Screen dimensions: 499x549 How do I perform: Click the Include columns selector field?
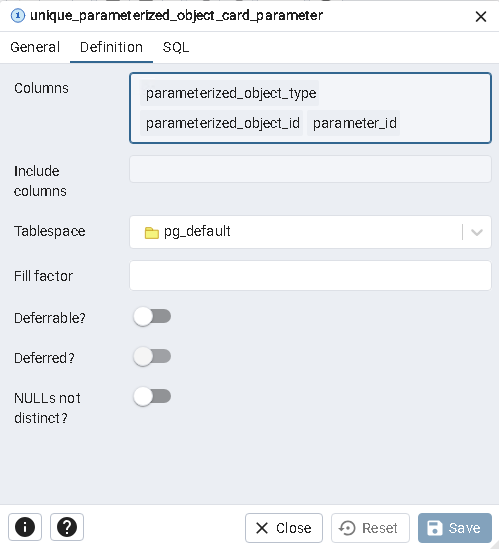pyautogui.click(x=310, y=169)
